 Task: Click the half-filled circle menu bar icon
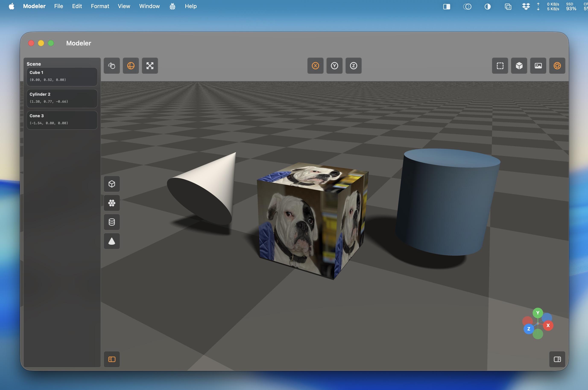coord(487,6)
